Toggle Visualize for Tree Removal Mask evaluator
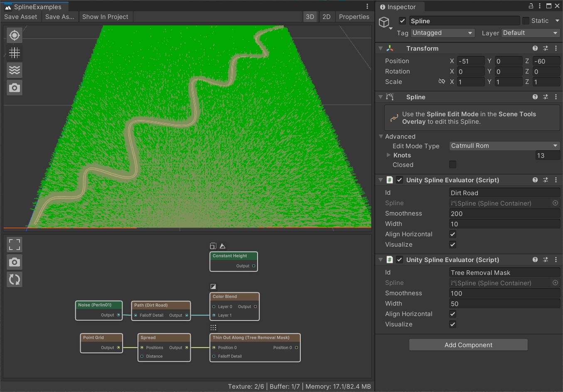Image resolution: width=563 pixels, height=392 pixels. point(453,324)
